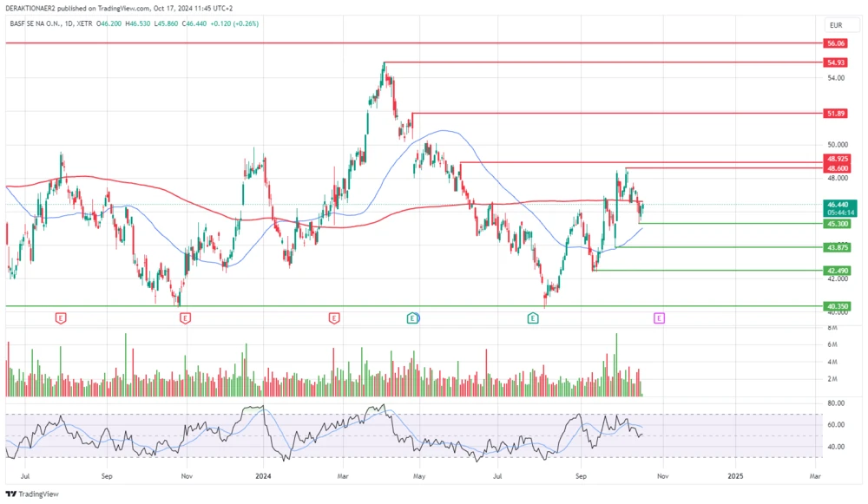Image resolution: width=868 pixels, height=504 pixels.
Task: Click the red earnings E marker below August 2023
Action: [59, 317]
